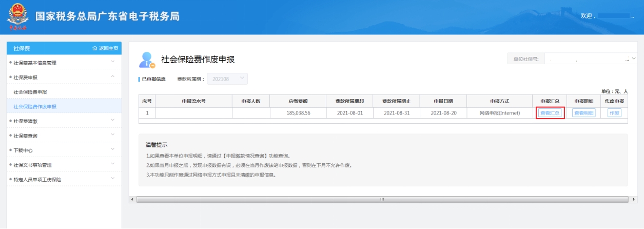Click the horizontal scrollbar right arrow
The image size is (644, 229).
coord(635,199)
